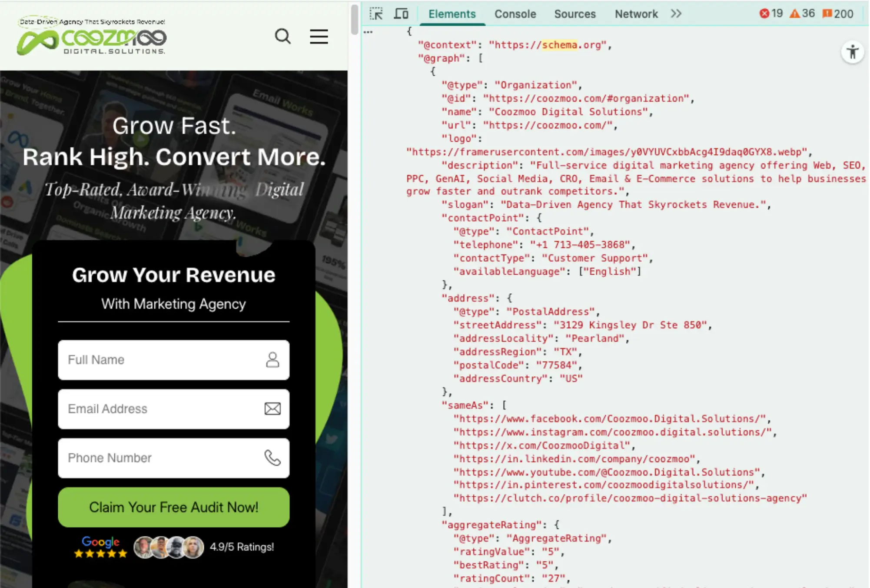This screenshot has width=870, height=588.
Task: Open the Elements tab
Action: (452, 14)
